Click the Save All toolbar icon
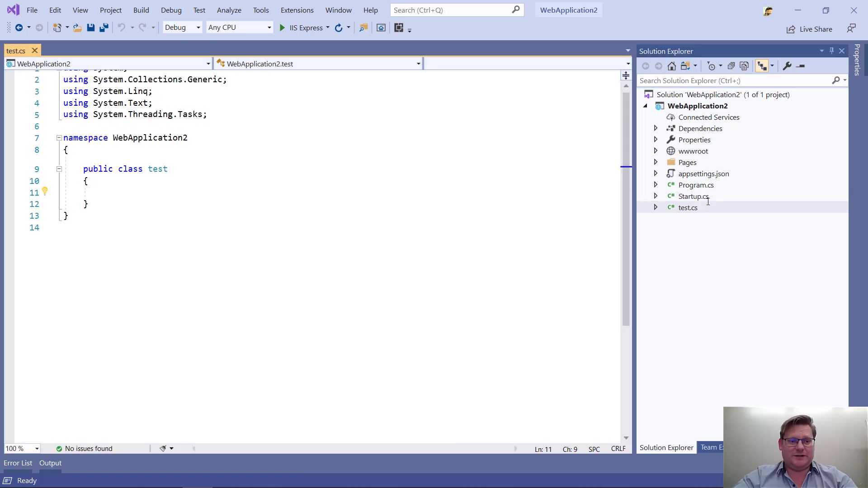The width and height of the screenshot is (868, 488). click(104, 28)
